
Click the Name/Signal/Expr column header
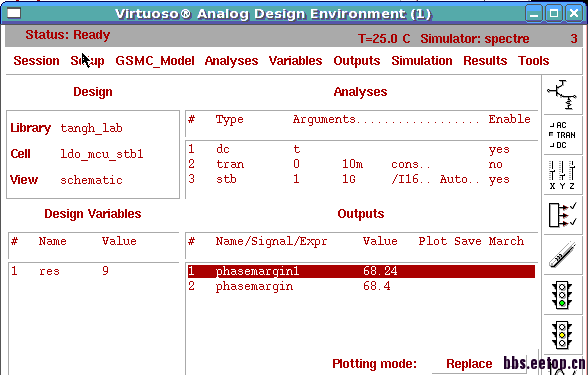[271, 241]
